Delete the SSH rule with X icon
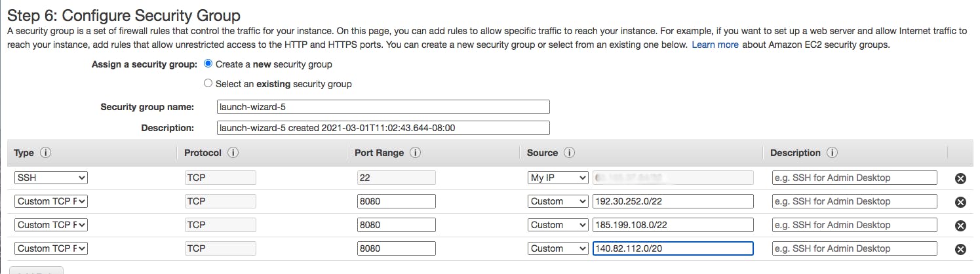Screen dimensions: 980x274 pyautogui.click(x=960, y=178)
